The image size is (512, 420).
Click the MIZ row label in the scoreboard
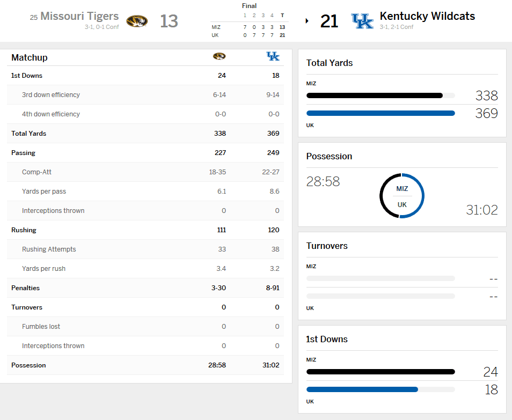[215, 26]
